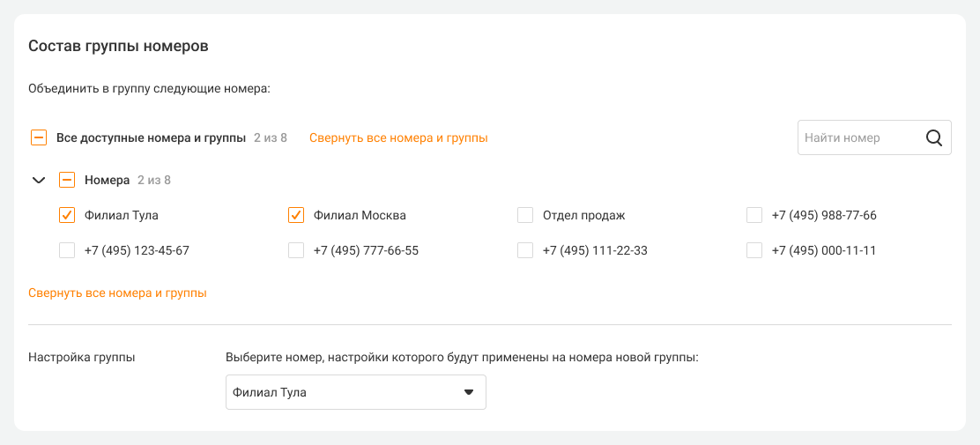Click the Филиал Москва label
The height and width of the screenshot is (445, 980).
360,215
